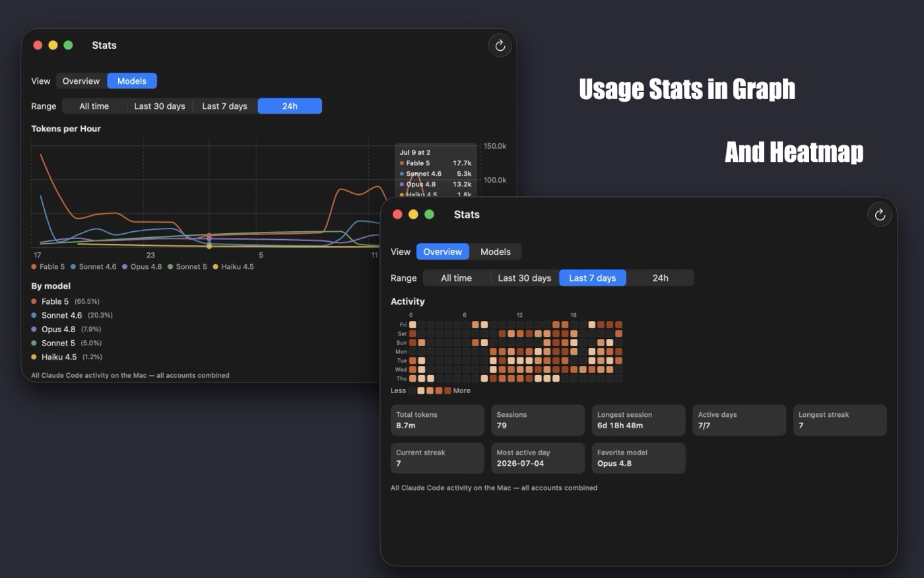Click the Sonnet 5 chart legend entry
This screenshot has height=578, width=924.
point(187,267)
